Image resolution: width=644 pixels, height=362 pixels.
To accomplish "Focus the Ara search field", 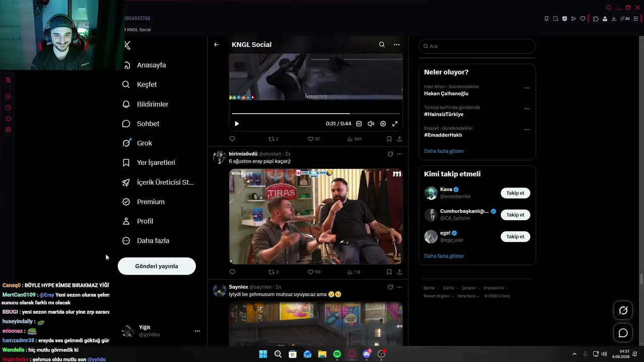I will pos(477,46).
